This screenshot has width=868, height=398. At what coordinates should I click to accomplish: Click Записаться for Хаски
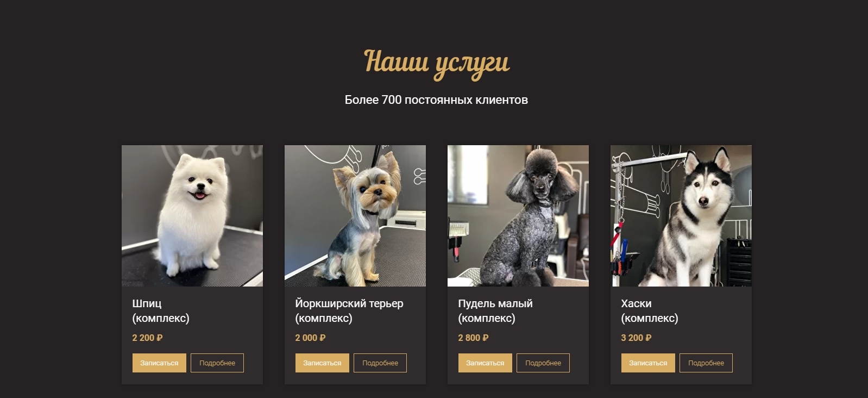click(648, 363)
